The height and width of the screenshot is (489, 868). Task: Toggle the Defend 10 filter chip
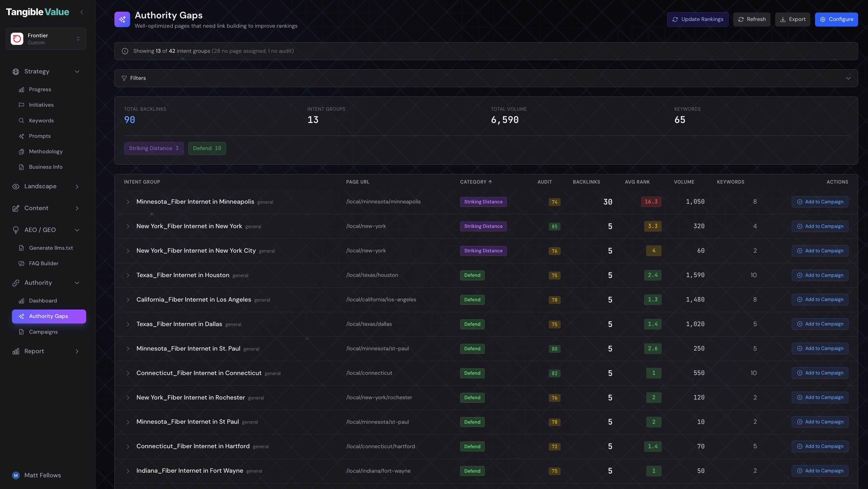[x=207, y=148]
